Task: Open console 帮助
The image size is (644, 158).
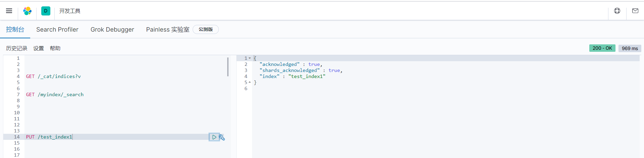Action: (55, 48)
